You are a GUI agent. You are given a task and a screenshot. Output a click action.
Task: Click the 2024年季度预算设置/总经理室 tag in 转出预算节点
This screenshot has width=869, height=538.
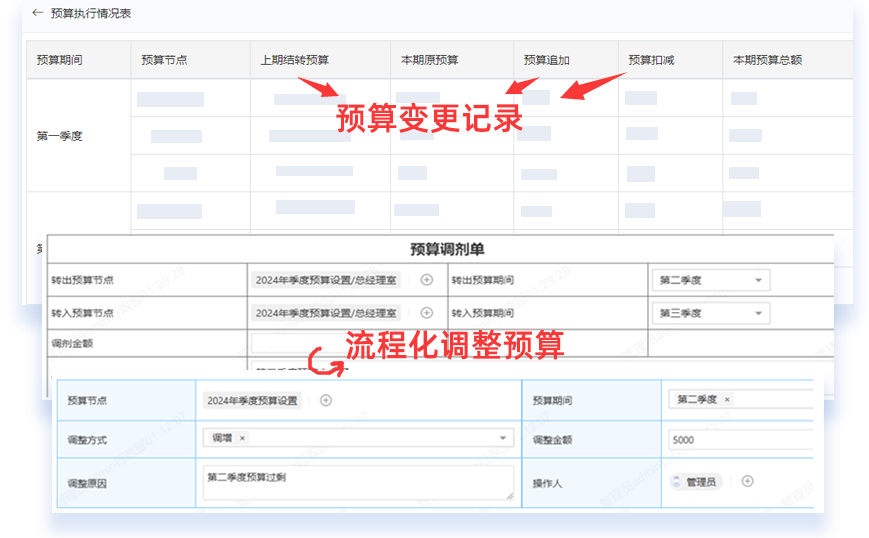[x=327, y=281]
